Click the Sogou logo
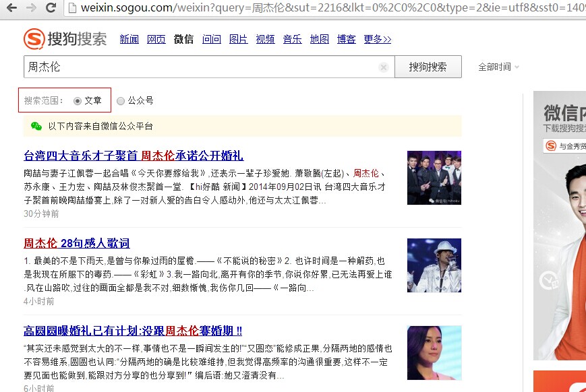The height and width of the screenshot is (392, 586). (x=65, y=39)
